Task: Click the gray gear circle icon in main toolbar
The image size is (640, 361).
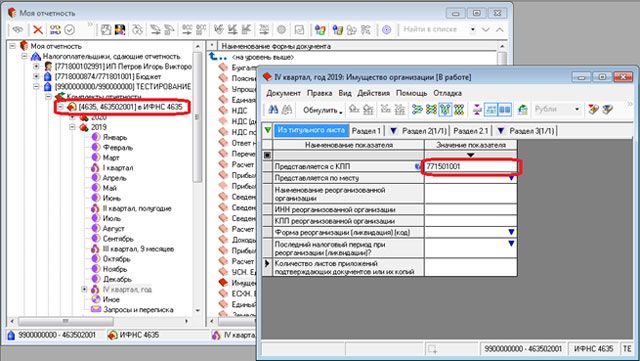Action: [281, 29]
